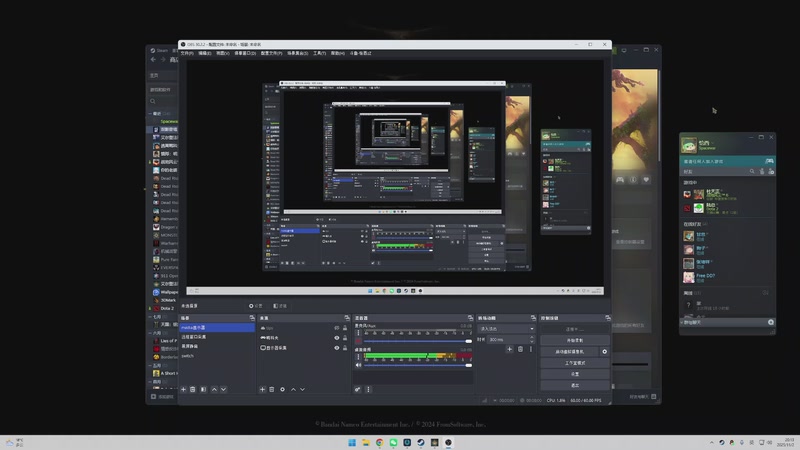The image size is (800, 450).
Task: Show hidden tips source via eye icon
Action: pyautogui.click(x=337, y=328)
